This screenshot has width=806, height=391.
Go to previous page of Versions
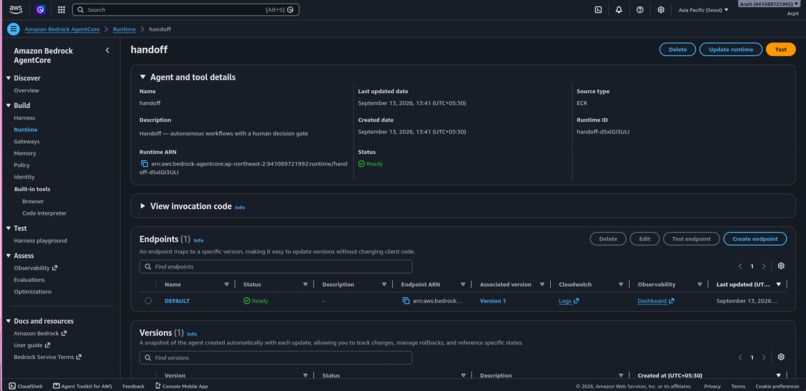pos(740,357)
